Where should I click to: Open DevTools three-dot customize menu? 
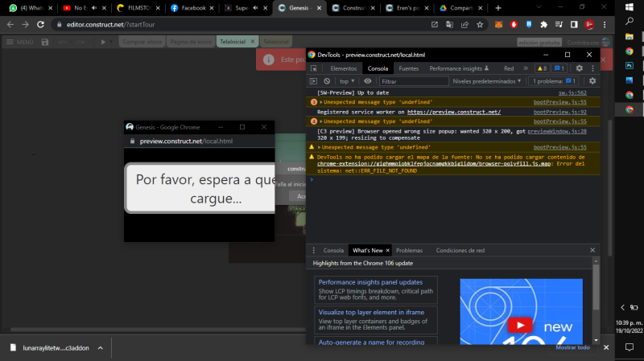(x=592, y=68)
